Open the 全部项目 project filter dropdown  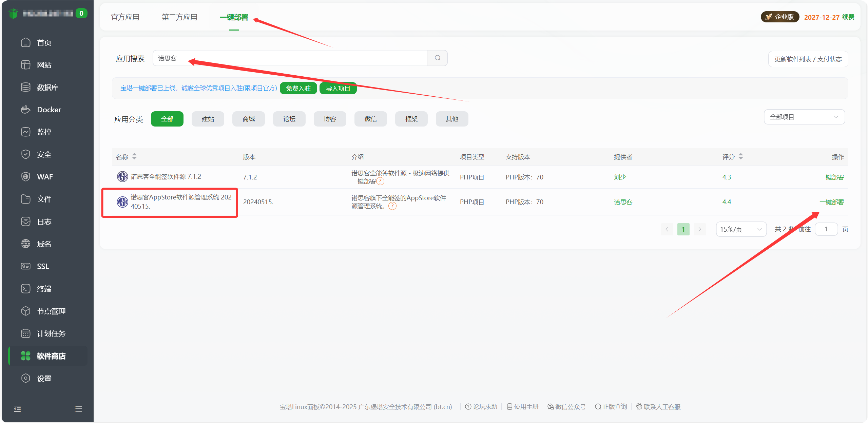(x=804, y=117)
